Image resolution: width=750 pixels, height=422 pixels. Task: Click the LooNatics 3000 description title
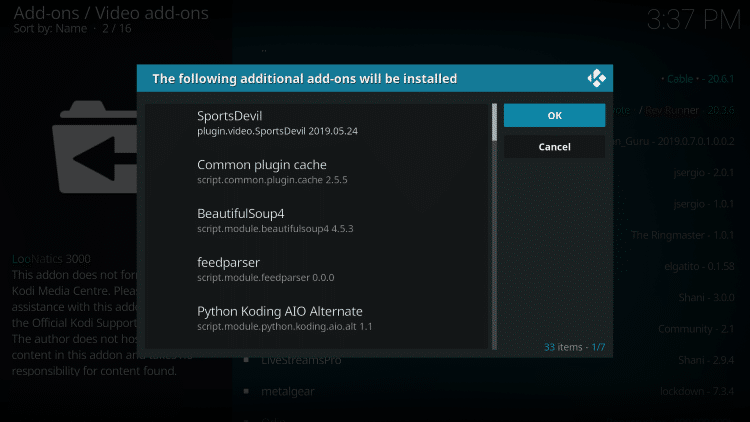51,259
